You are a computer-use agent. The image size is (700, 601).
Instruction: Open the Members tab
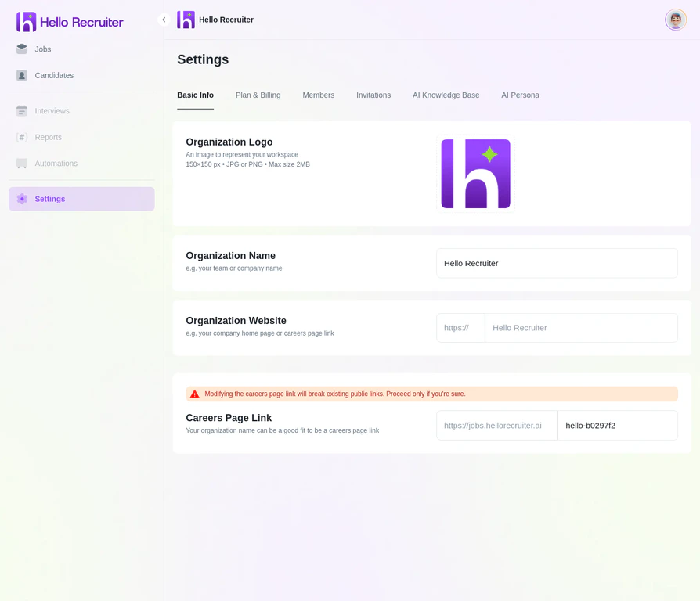tap(318, 95)
